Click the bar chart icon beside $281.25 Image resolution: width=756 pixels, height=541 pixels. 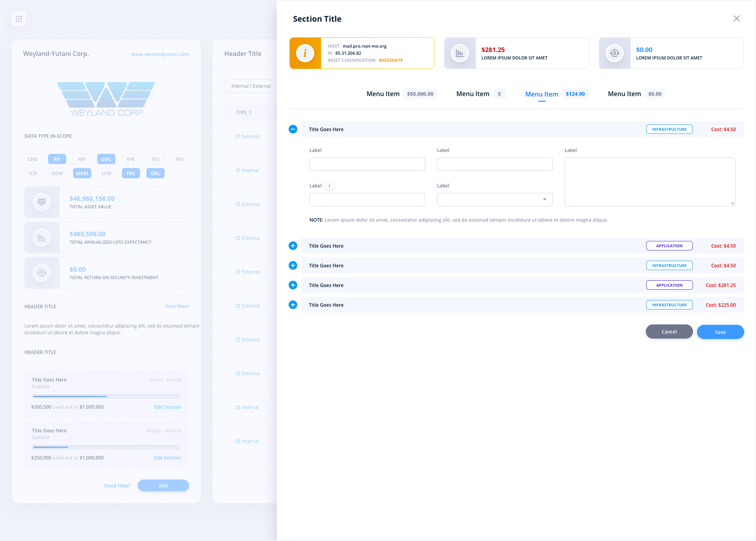tap(460, 53)
